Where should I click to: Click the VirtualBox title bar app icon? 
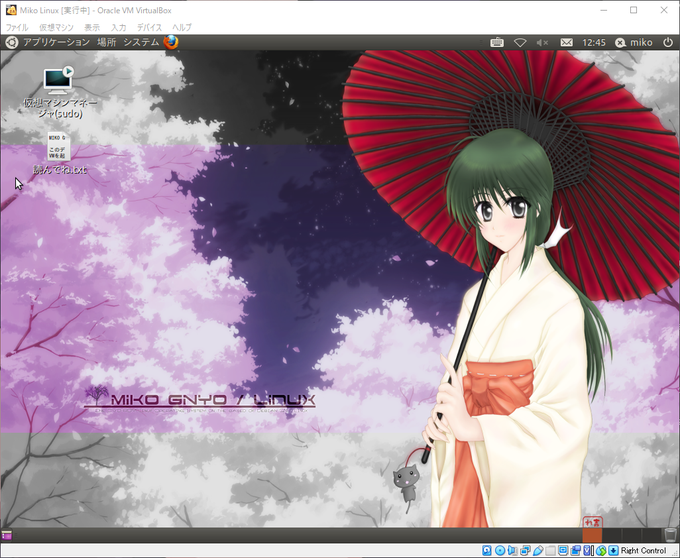click(x=11, y=10)
